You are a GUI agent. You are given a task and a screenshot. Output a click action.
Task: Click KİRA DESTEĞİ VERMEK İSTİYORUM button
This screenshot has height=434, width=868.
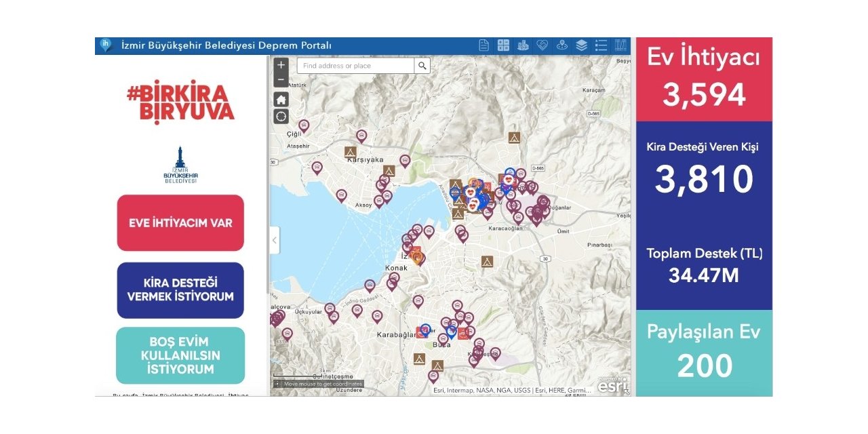point(180,290)
